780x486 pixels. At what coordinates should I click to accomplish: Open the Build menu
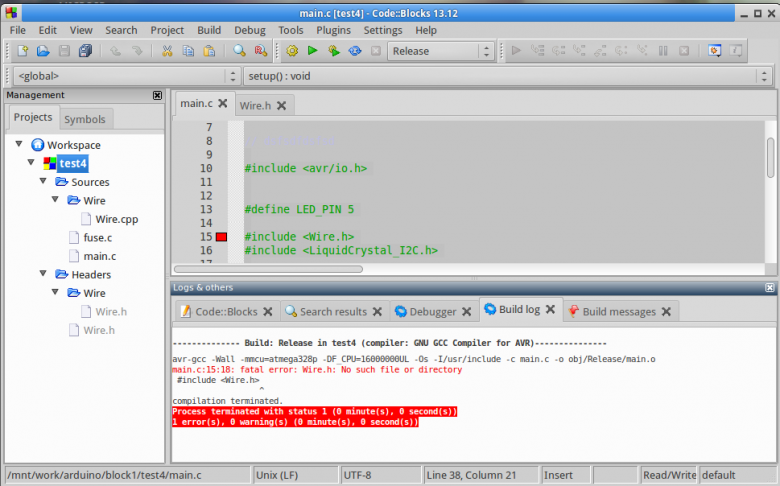coord(209,30)
